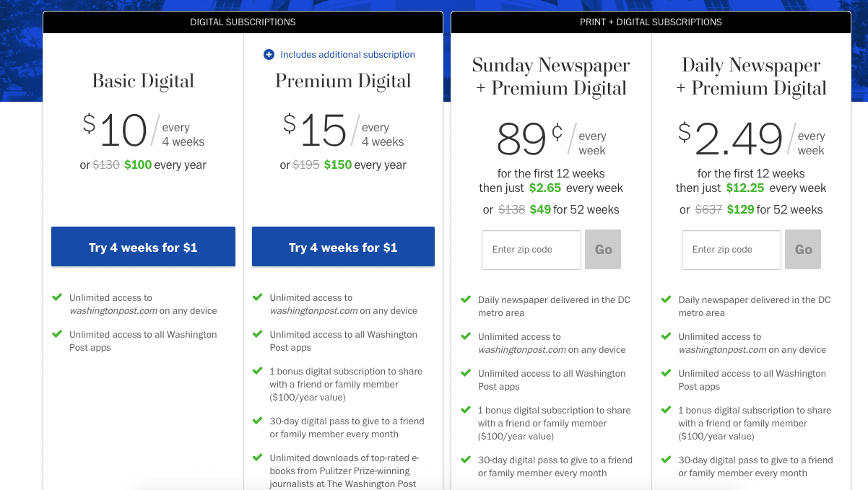The image size is (868, 490).
Task: Focus the Daily Newspaper zip code field
Action: (x=732, y=250)
